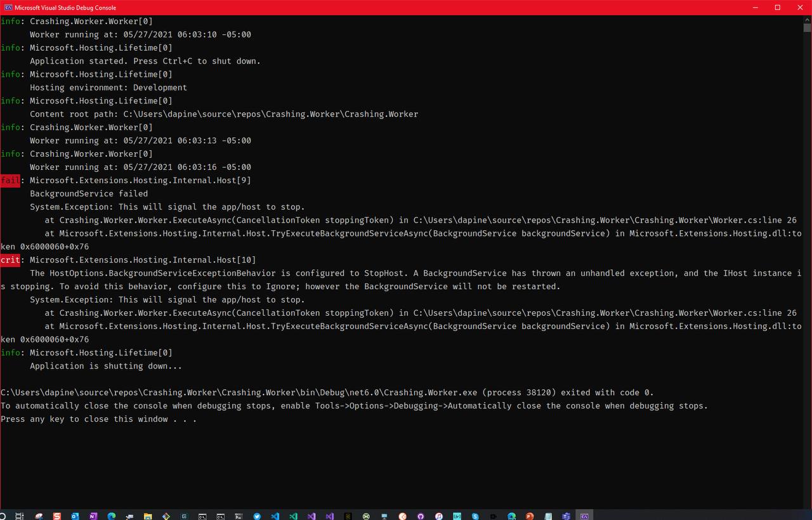Open Microsoft Edge from the taskbar
Viewport: 812px width, 520px height.
click(112, 516)
